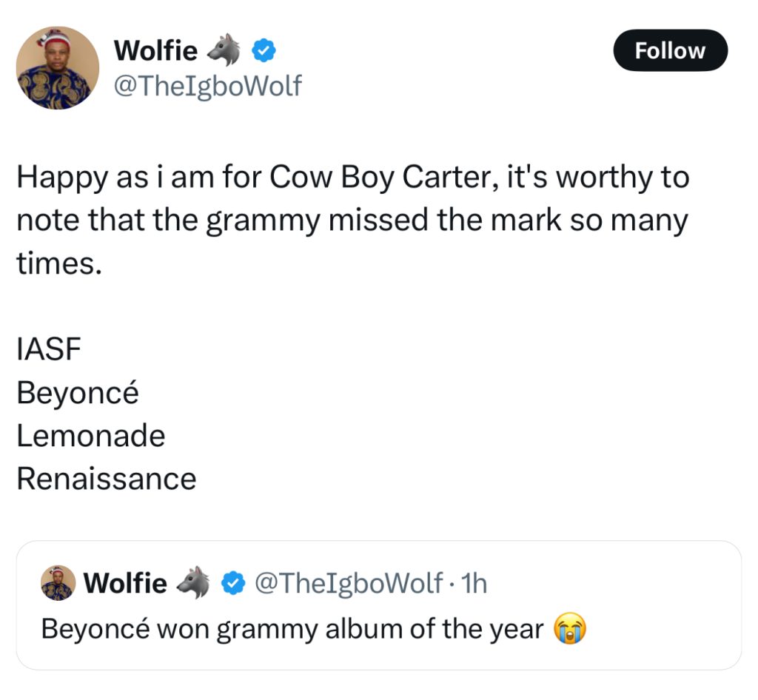Click the "Beyoncé" line in the album list
This screenshot has height=700, width=758.
click(77, 392)
